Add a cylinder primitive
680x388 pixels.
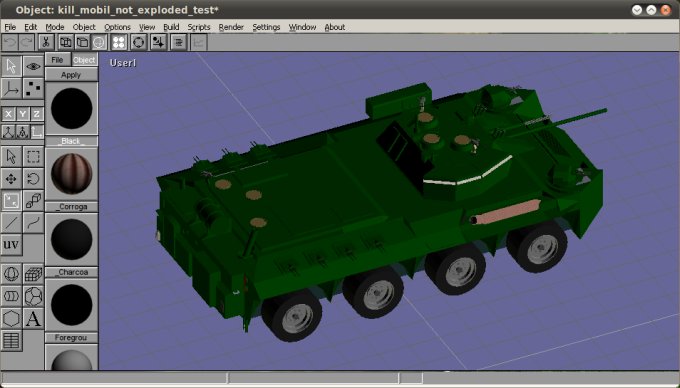coord(11,296)
